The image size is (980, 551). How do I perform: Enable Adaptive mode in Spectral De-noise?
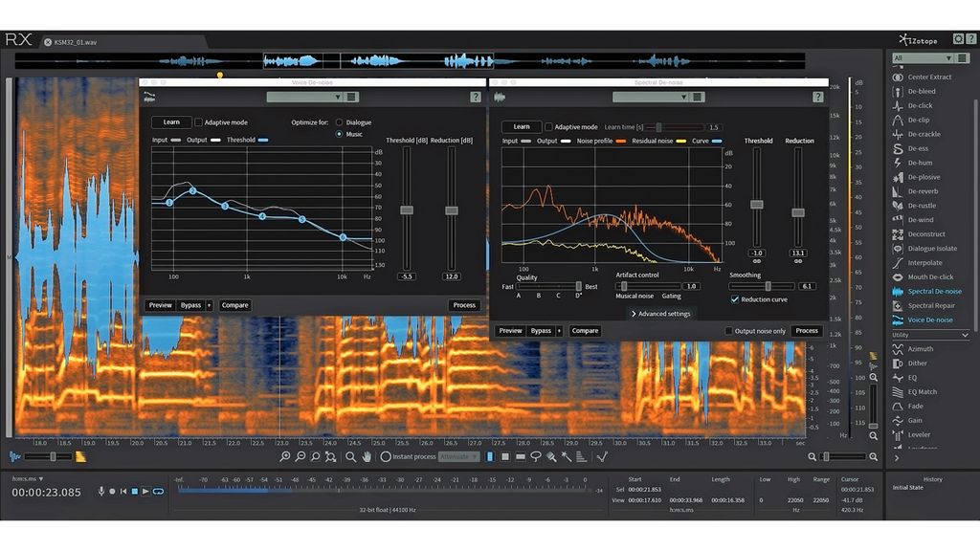point(548,127)
